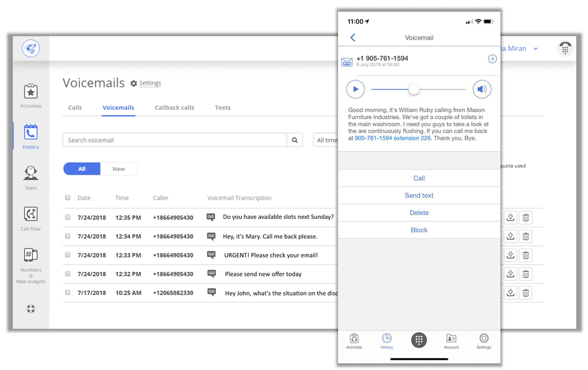588x370 pixels.
Task: Click the Search voicemail input field
Action: 175,140
